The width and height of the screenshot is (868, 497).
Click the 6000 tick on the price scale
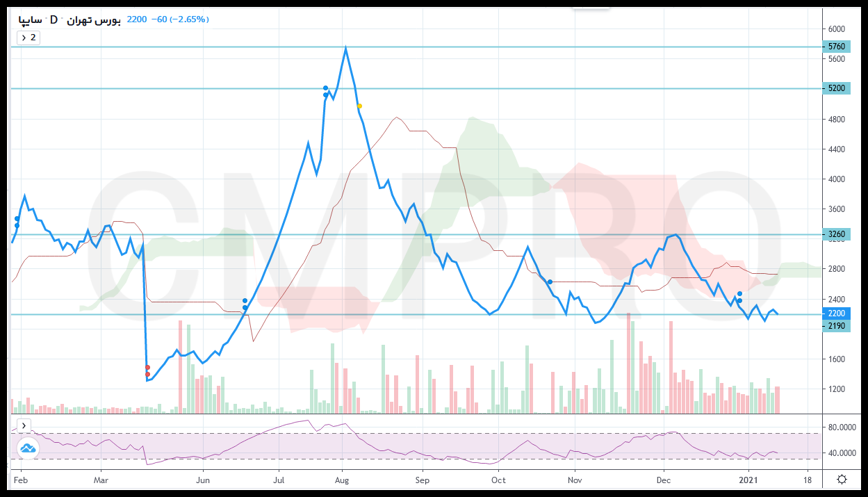tap(837, 29)
